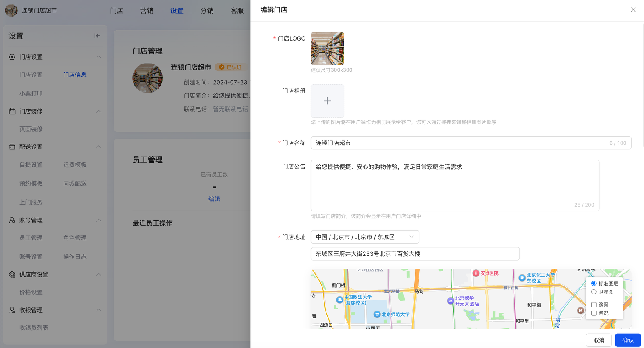Click the 供应商设置 icon in sidebar
This screenshot has width=644, height=348.
click(12, 274)
